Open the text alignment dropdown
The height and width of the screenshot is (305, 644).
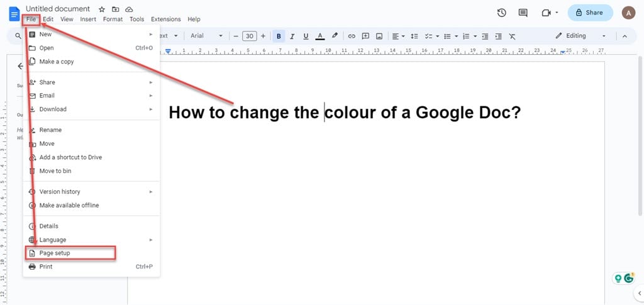398,36
